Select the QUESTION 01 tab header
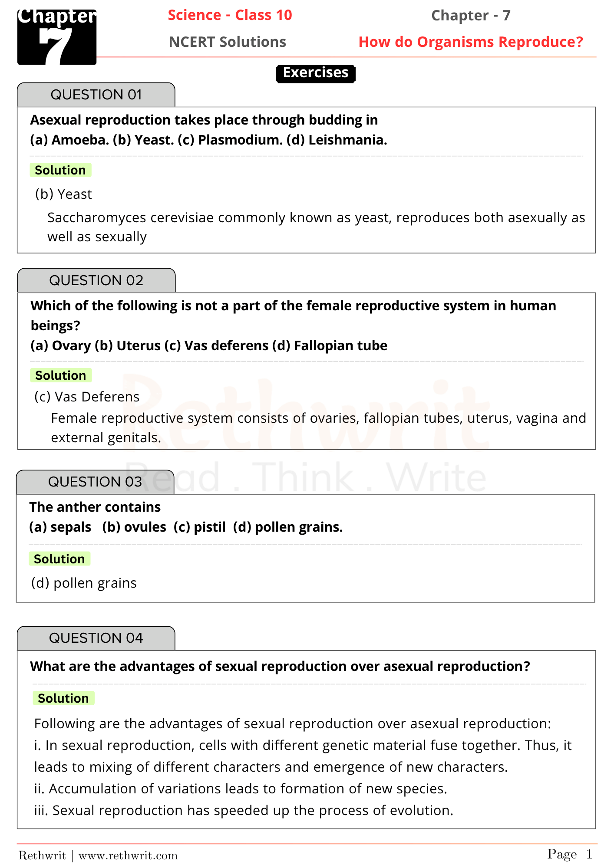 [96, 95]
